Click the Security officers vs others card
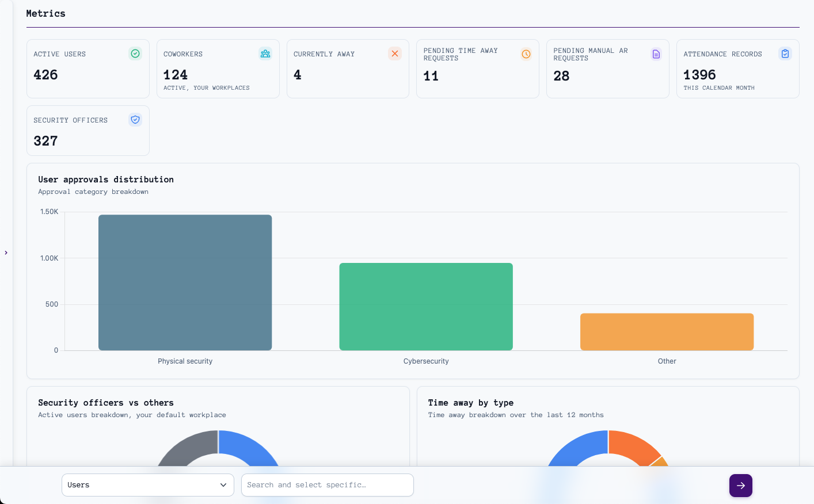Screen dimensions: 814x504 pyautogui.click(x=105, y=402)
